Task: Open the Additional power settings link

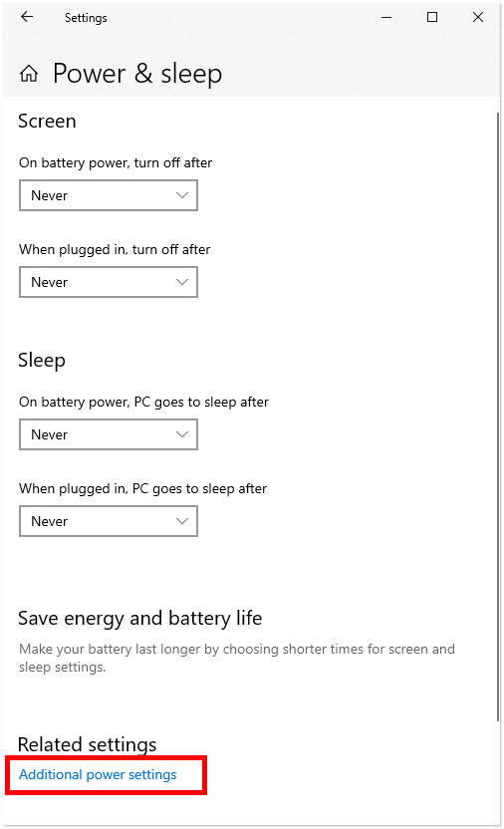Action: coord(98,774)
